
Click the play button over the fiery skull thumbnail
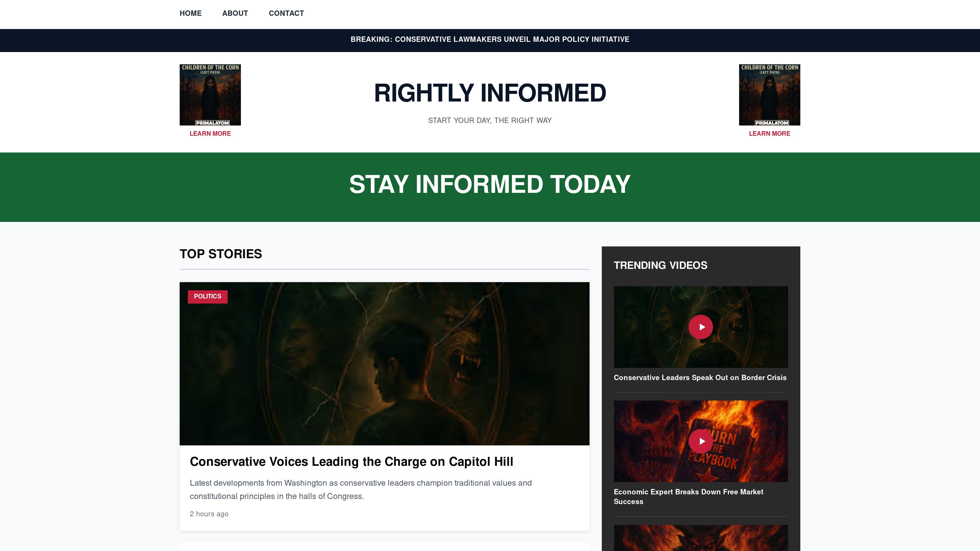[x=701, y=441]
